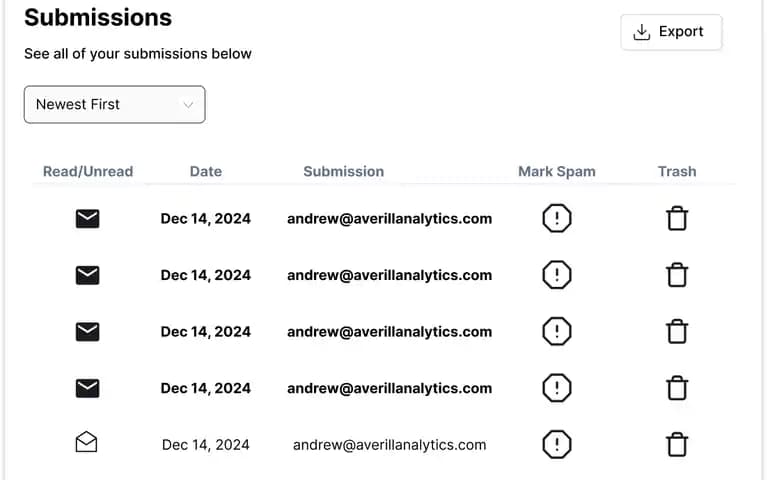Toggle fourth row's closed envelope icon
The height and width of the screenshot is (480, 768).
88,388
